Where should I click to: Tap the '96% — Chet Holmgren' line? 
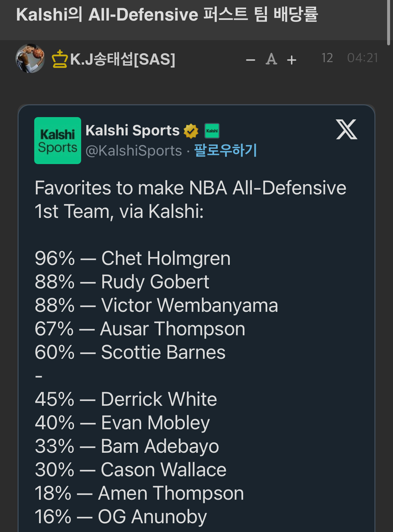[x=133, y=259]
